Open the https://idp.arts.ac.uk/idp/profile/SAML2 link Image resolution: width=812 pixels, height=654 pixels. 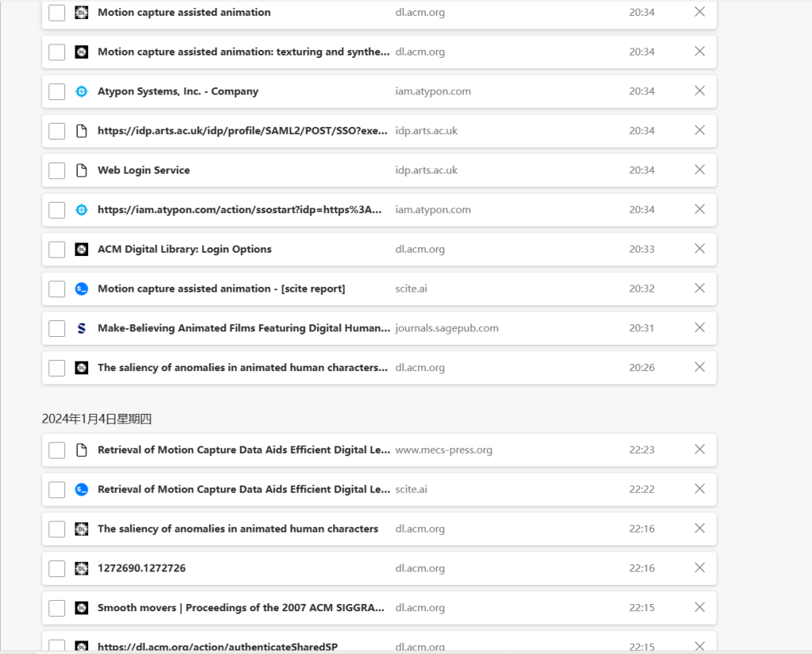pos(243,131)
